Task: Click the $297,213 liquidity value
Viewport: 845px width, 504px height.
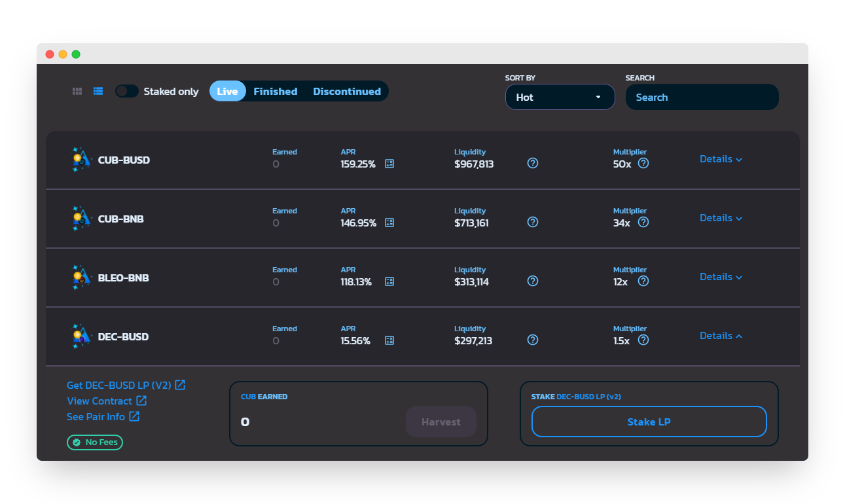Action: click(x=473, y=340)
